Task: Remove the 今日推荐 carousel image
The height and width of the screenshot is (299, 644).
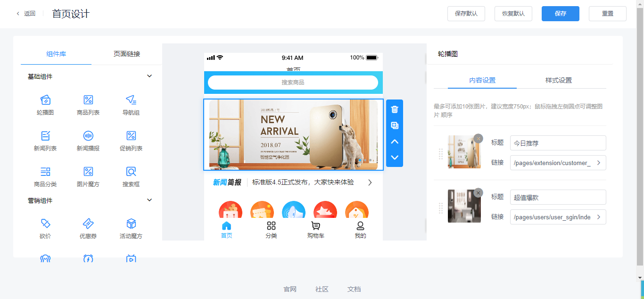Action: click(479, 138)
